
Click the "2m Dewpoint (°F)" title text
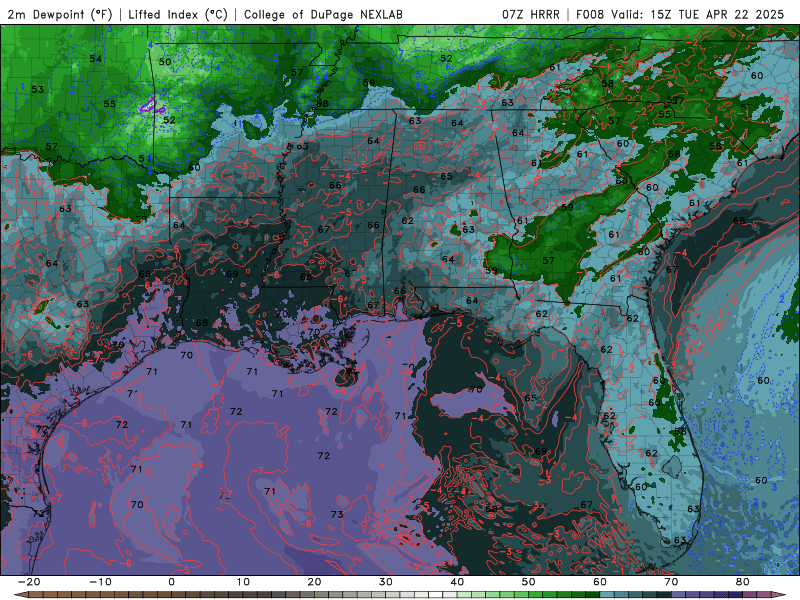click(x=59, y=14)
